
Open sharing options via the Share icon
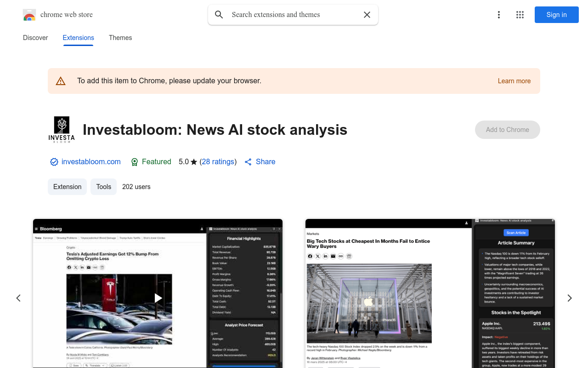pyautogui.click(x=248, y=161)
